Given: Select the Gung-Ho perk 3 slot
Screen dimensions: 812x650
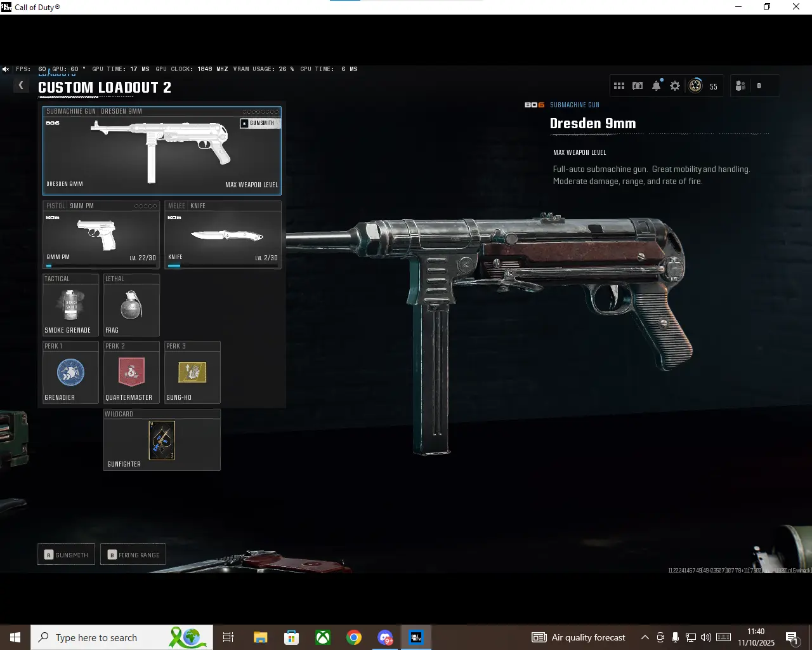Looking at the screenshot, I should click(192, 373).
